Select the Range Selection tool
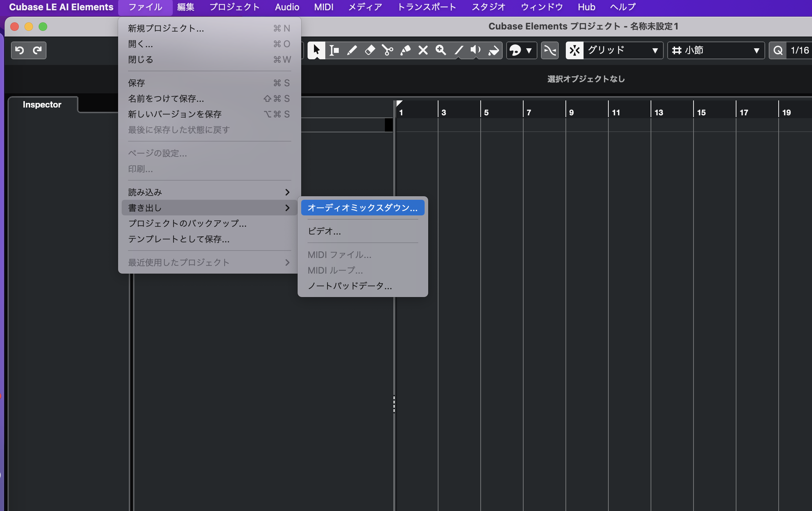This screenshot has height=511, width=812. click(x=334, y=50)
